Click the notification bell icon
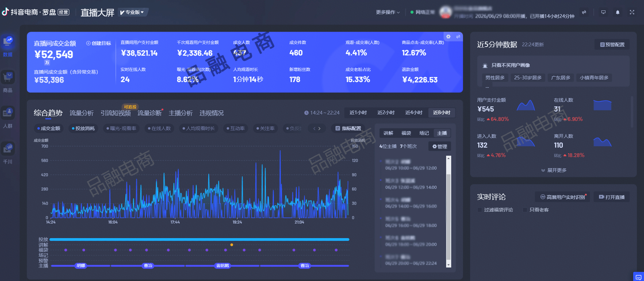 point(618,12)
